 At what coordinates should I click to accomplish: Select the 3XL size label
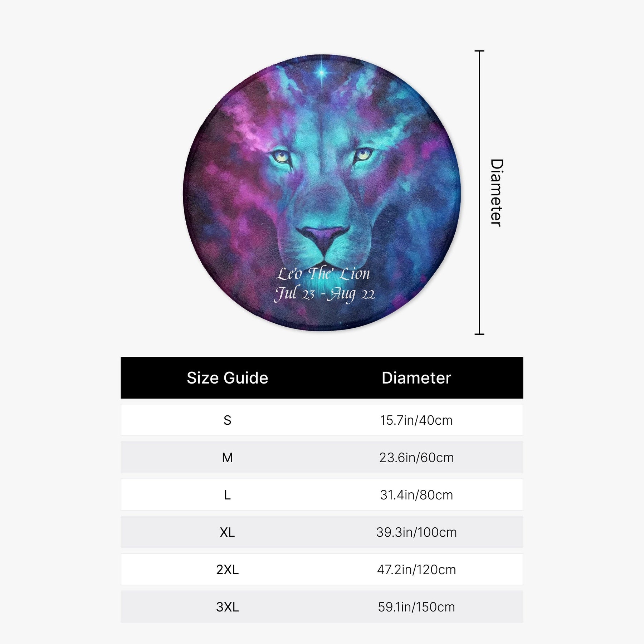tap(228, 607)
